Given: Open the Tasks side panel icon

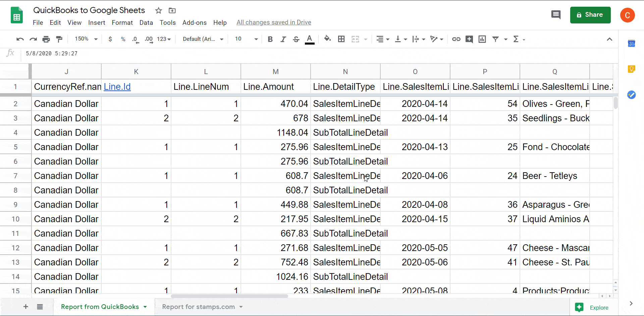Looking at the screenshot, I should pyautogui.click(x=631, y=95).
